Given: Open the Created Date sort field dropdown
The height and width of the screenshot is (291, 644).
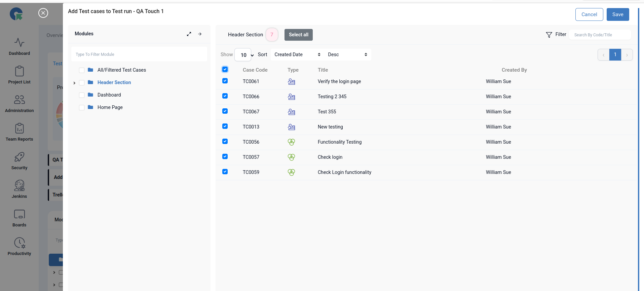Looking at the screenshot, I should click(x=297, y=54).
